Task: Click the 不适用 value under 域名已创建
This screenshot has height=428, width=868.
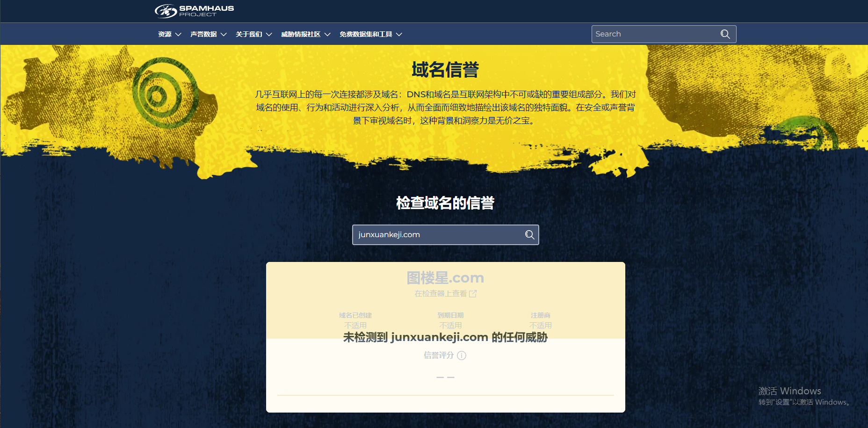Action: coord(355,326)
